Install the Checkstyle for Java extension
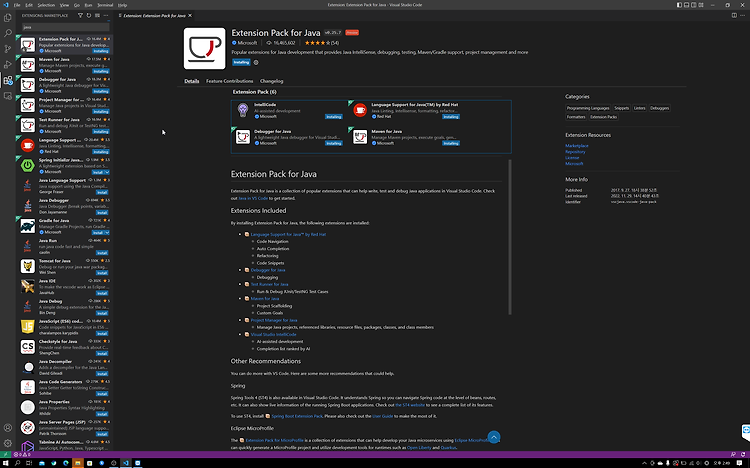750x468 pixels. (102, 354)
